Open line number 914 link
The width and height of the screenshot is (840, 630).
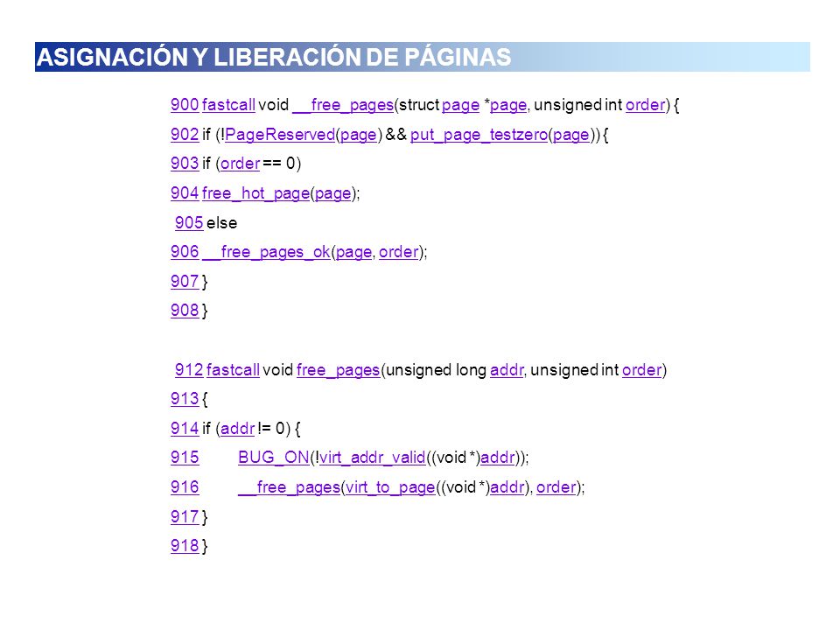185,428
